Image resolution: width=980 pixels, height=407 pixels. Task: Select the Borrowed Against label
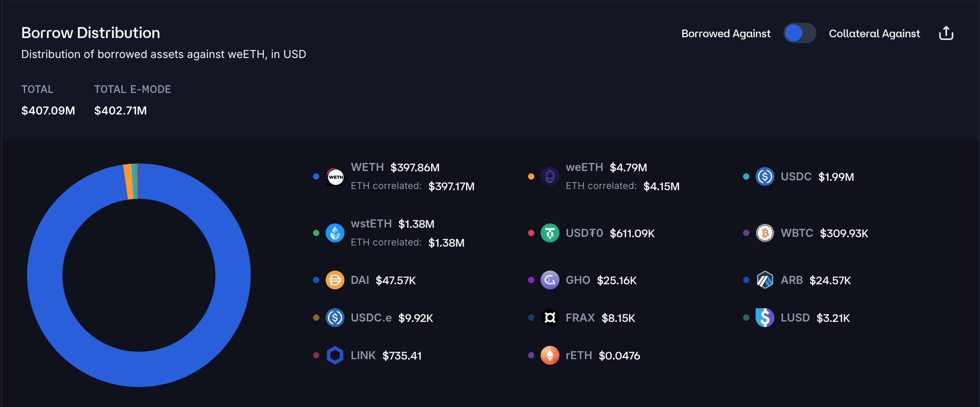click(x=726, y=34)
